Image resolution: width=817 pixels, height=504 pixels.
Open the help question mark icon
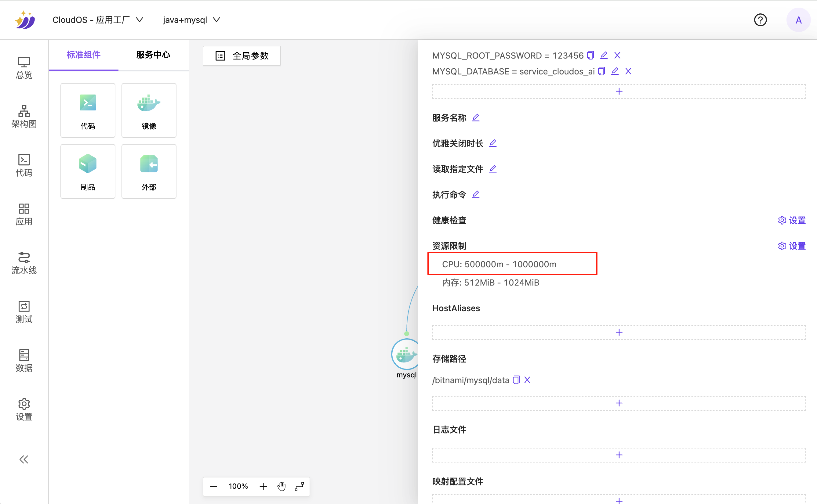click(x=760, y=20)
